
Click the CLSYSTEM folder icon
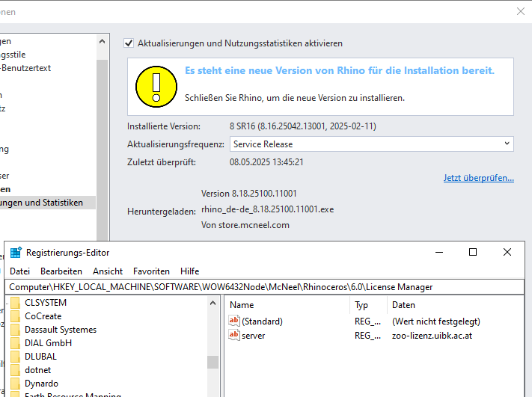point(15,303)
